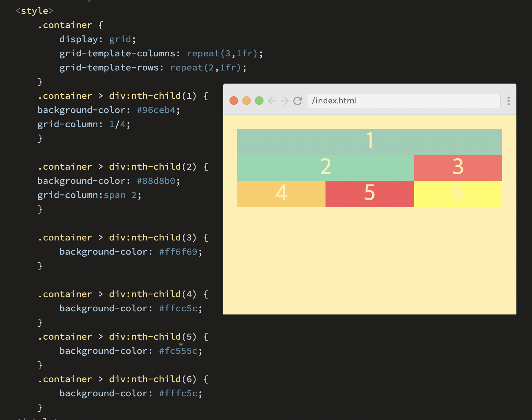This screenshot has height=420, width=532.
Task: Click the browser back navigation arrow
Action: [272, 101]
